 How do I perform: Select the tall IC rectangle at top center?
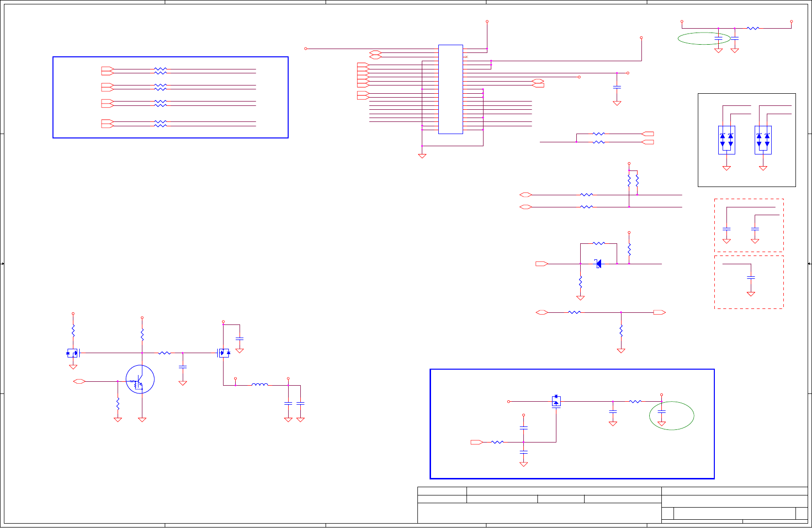click(x=450, y=89)
